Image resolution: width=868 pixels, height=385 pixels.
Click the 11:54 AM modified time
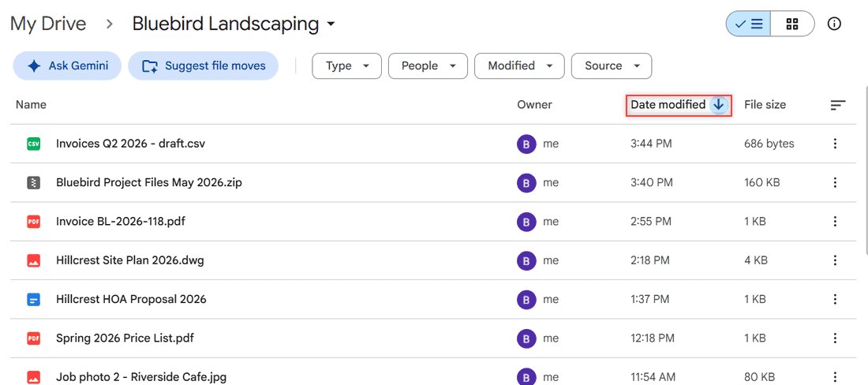click(653, 377)
